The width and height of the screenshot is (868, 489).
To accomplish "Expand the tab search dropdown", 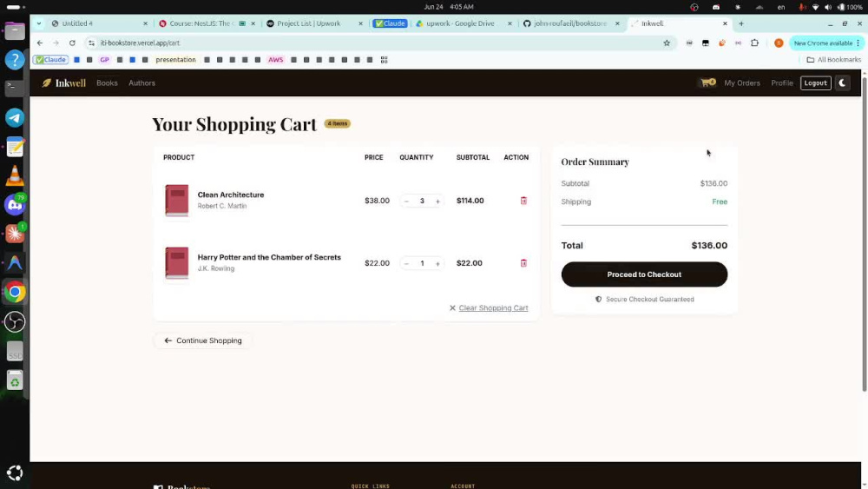I will pyautogui.click(x=39, y=23).
